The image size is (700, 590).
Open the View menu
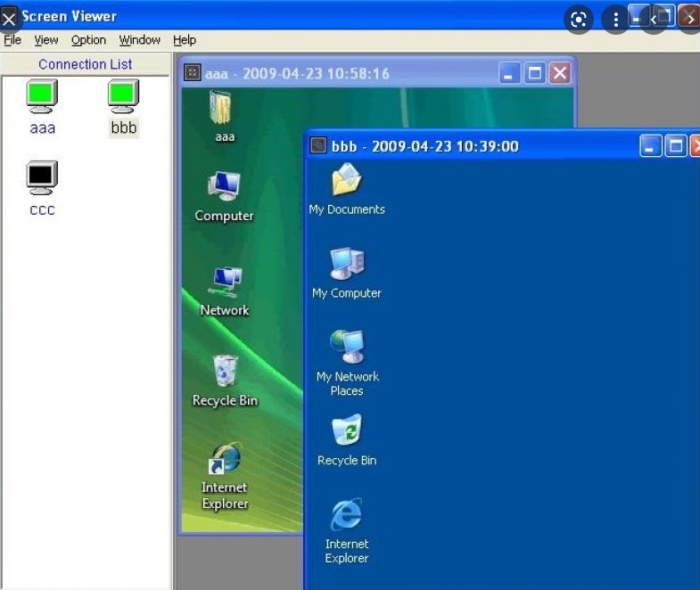[46, 40]
